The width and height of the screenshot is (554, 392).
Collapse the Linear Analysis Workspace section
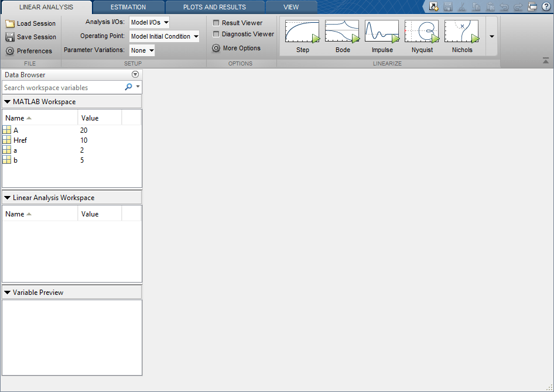click(x=7, y=198)
